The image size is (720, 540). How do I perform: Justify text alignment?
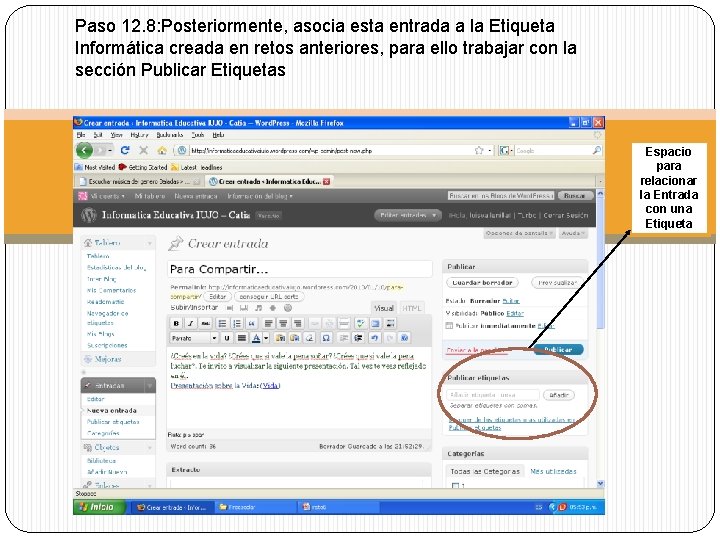pyautogui.click(x=242, y=338)
